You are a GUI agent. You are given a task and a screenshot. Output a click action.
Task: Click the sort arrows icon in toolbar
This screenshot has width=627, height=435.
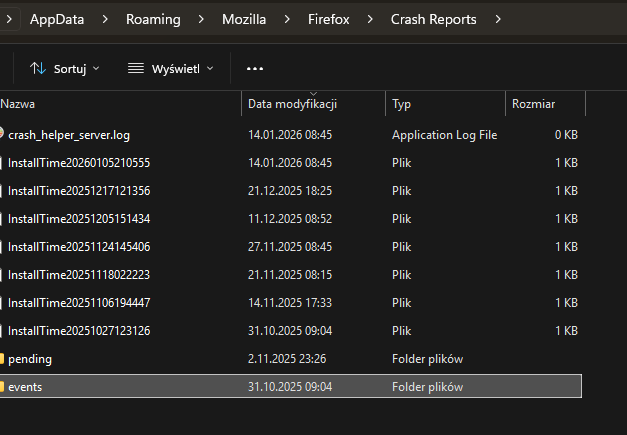(x=39, y=68)
